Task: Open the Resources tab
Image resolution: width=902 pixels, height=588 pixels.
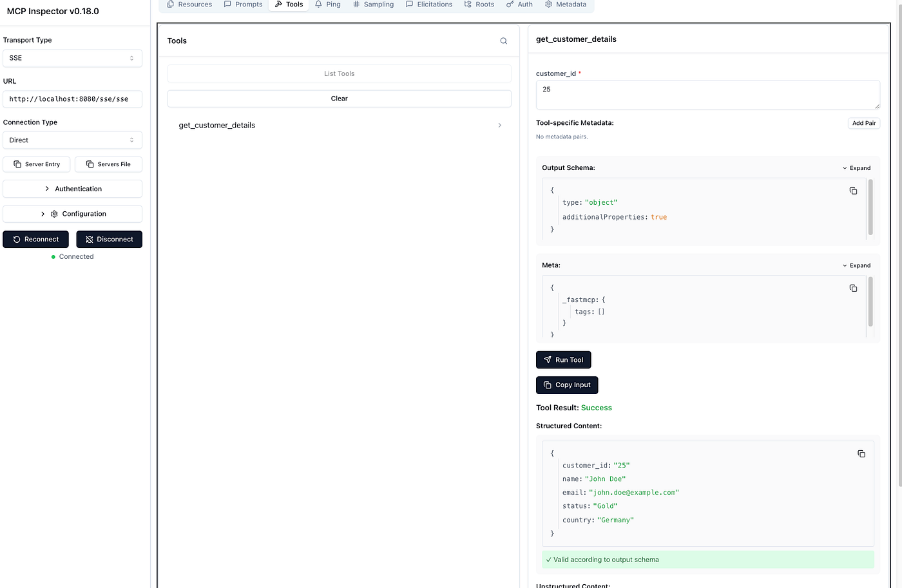Action: point(189,5)
